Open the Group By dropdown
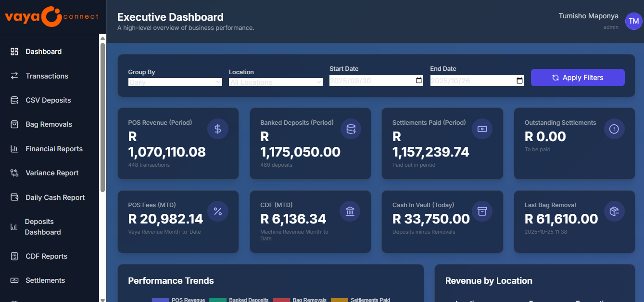Viewport: 644px width, 302px height. (175, 82)
